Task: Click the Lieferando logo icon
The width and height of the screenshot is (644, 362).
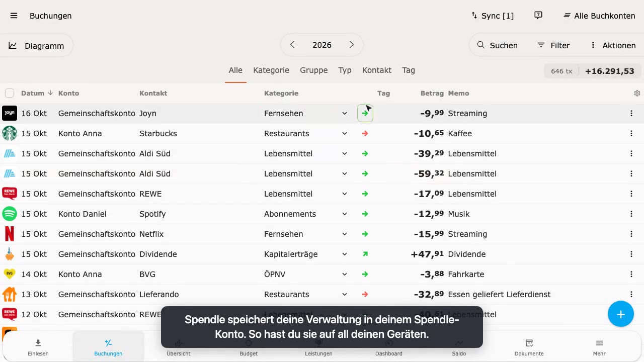Action: pyautogui.click(x=10, y=294)
